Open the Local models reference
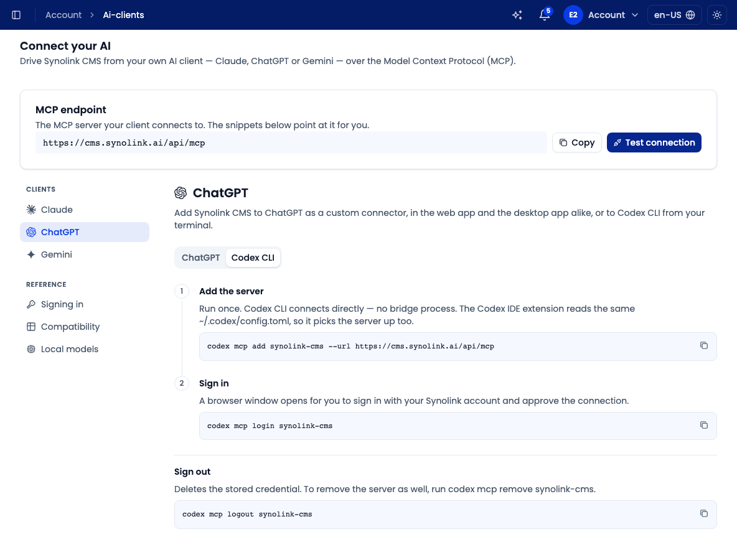This screenshot has width=737, height=560. [85, 349]
